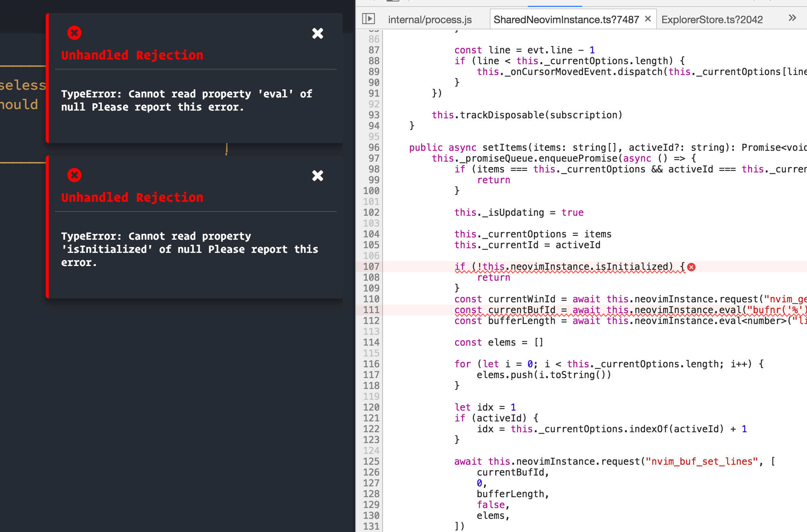Image resolution: width=807 pixels, height=532 pixels.
Task: Dismiss the 'isInitialized' rejection notification
Action: tap(317, 176)
